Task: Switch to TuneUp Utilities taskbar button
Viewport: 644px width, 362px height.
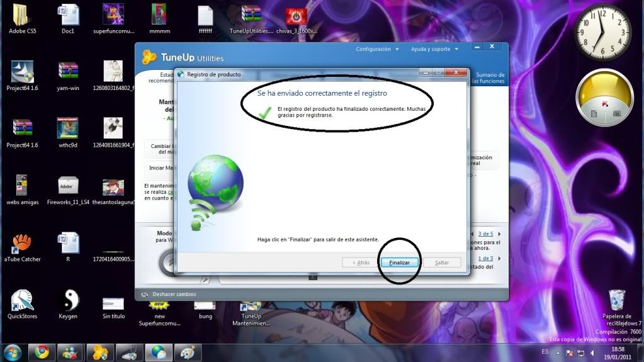Action: click(100, 353)
